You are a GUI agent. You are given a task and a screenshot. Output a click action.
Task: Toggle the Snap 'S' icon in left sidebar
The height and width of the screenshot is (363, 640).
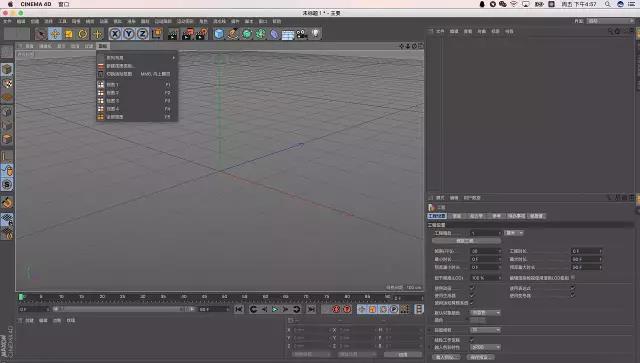tap(7, 185)
